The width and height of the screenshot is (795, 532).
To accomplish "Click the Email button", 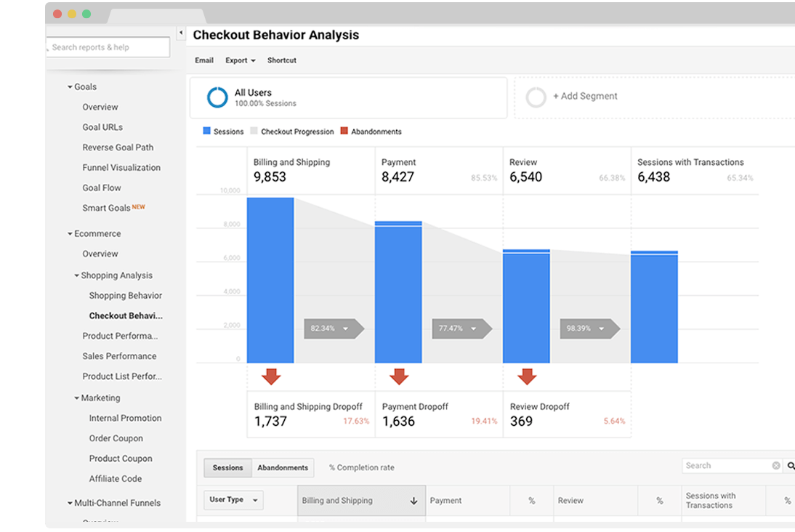I will point(203,60).
